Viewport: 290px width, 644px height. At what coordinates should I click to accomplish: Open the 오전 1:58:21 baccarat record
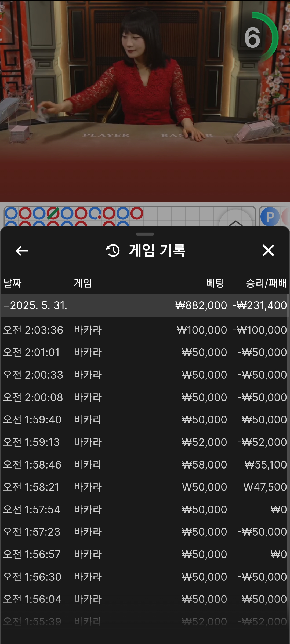[145, 487]
